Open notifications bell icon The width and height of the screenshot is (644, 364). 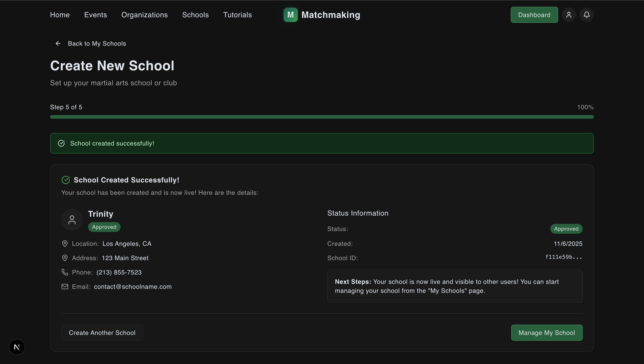587,15
